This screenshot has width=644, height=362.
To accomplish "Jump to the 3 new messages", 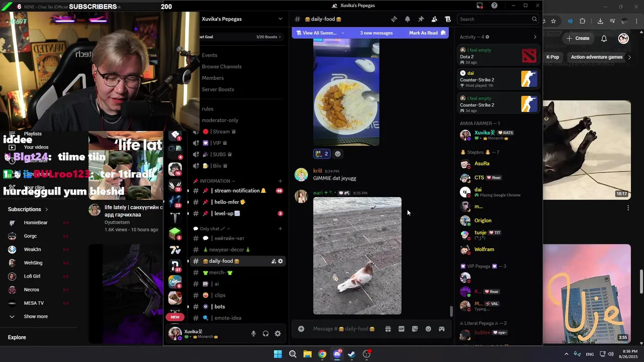I will click(376, 33).
